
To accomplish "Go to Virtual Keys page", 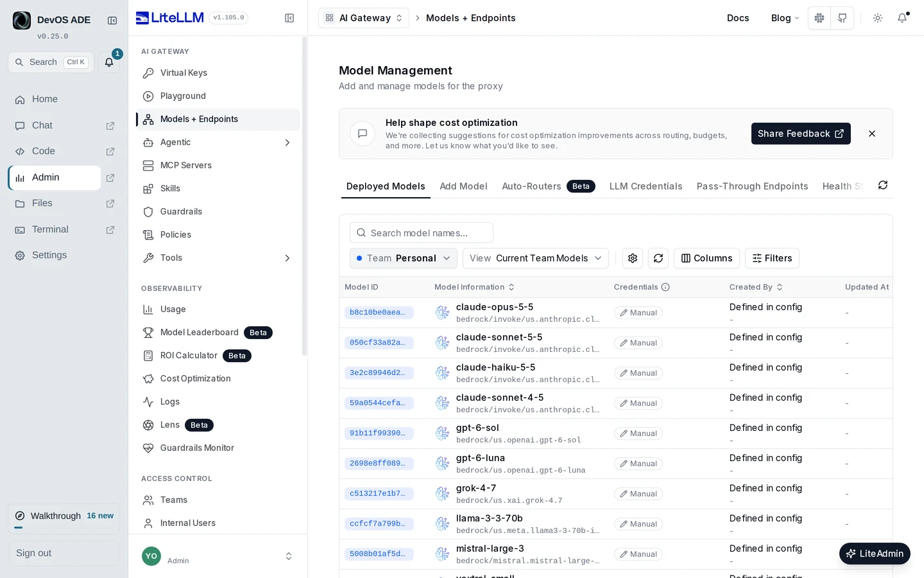I will pos(218,73).
